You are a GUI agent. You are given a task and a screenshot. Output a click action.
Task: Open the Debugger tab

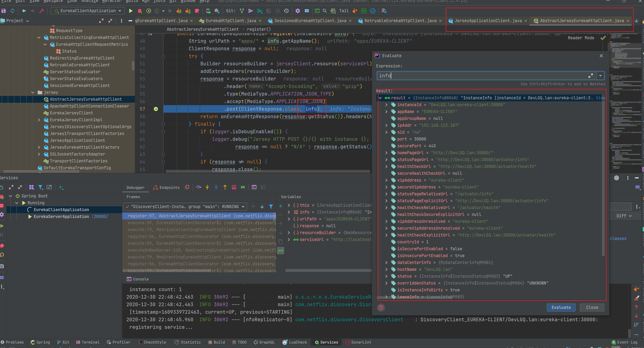135,187
